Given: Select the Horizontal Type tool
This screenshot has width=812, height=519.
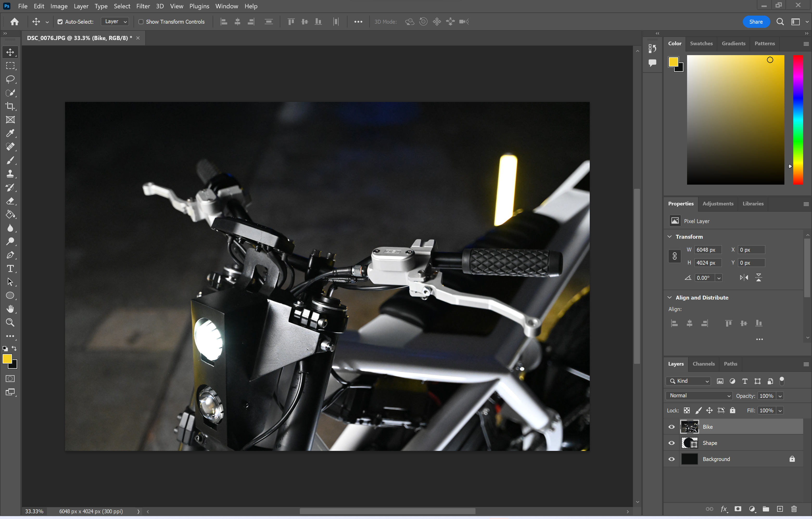Looking at the screenshot, I should [10, 269].
